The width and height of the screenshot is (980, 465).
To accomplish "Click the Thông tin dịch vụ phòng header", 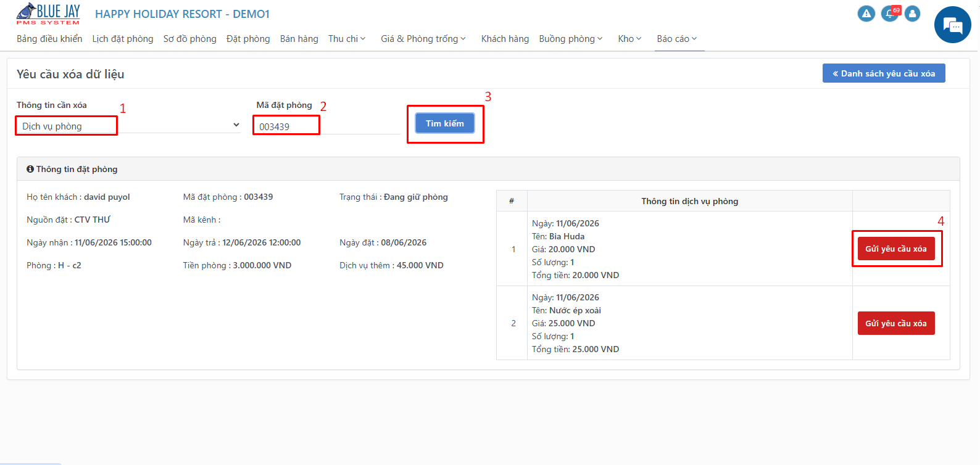I will coord(690,201).
